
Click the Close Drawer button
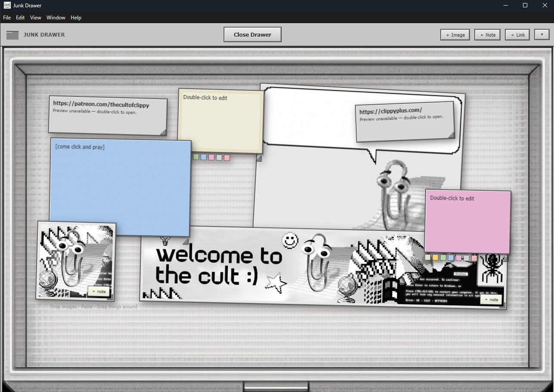[x=252, y=34]
